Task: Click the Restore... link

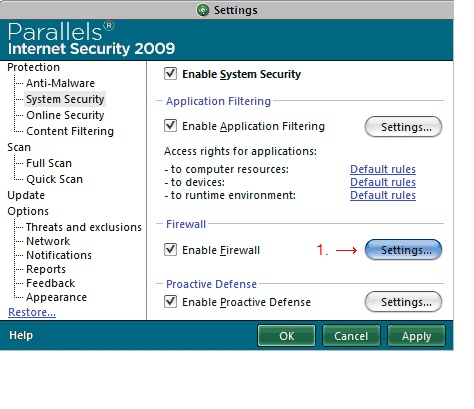Action: (x=32, y=312)
